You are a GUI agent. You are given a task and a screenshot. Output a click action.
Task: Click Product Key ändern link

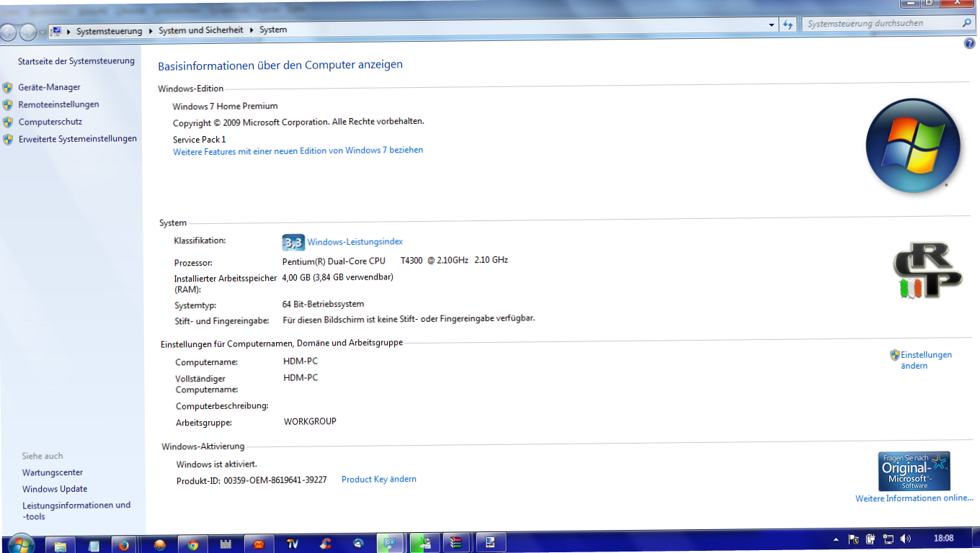379,479
